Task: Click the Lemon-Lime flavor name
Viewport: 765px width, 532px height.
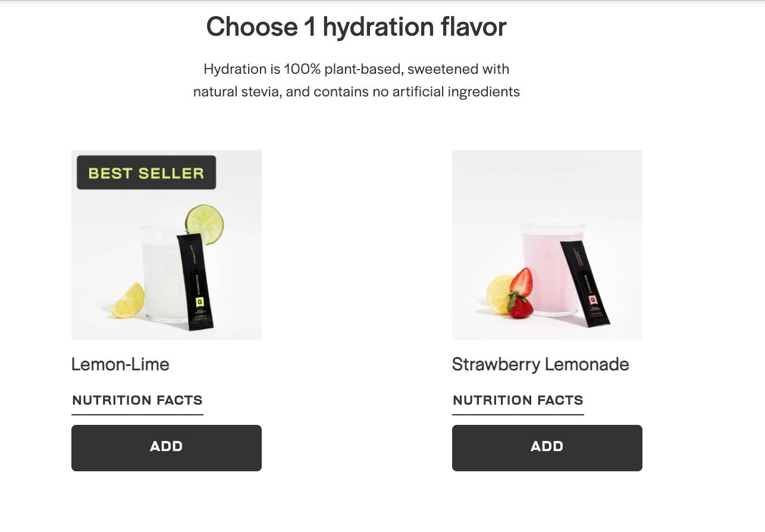Action: [120, 364]
